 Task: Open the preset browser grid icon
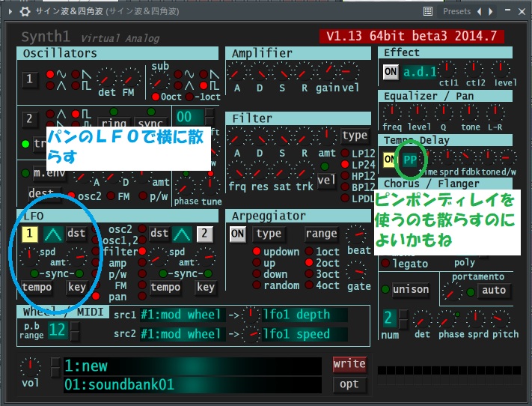pyautogui.click(x=428, y=11)
